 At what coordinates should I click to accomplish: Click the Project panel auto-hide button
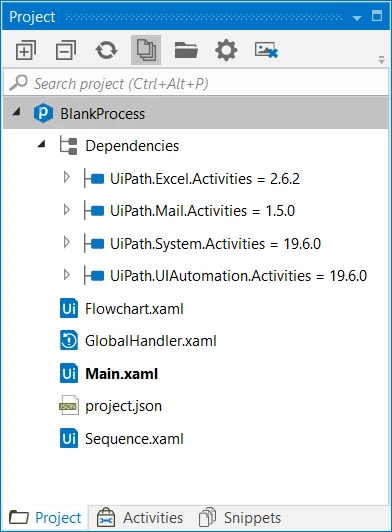(377, 16)
